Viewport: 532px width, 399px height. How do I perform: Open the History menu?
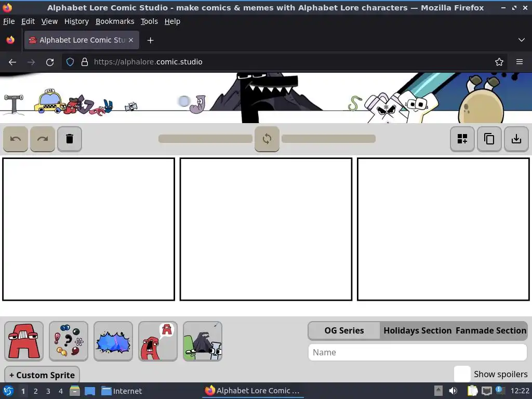point(77,21)
